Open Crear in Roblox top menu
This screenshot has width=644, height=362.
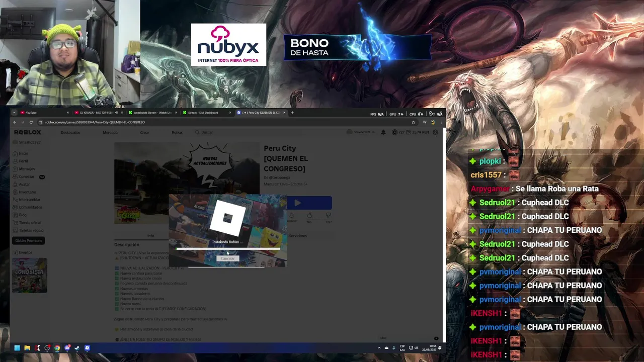144,132
